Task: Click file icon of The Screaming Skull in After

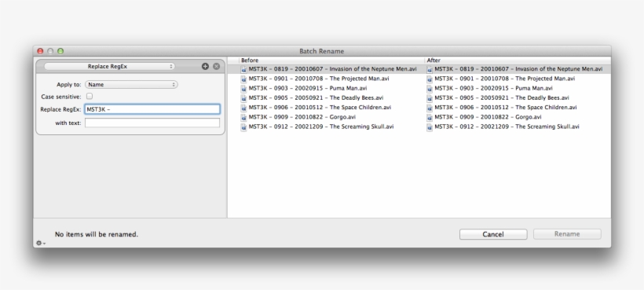Action: click(430, 127)
